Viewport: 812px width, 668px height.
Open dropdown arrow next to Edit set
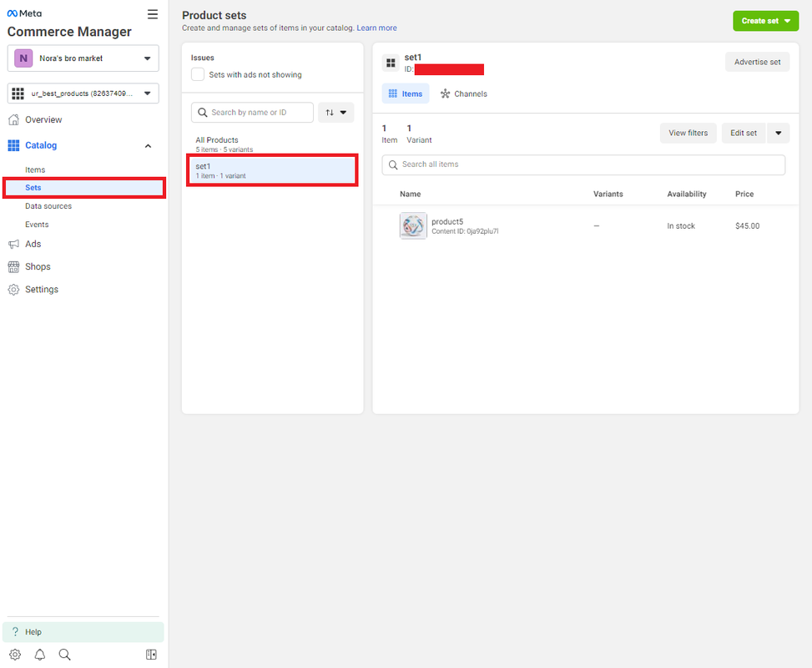point(779,134)
